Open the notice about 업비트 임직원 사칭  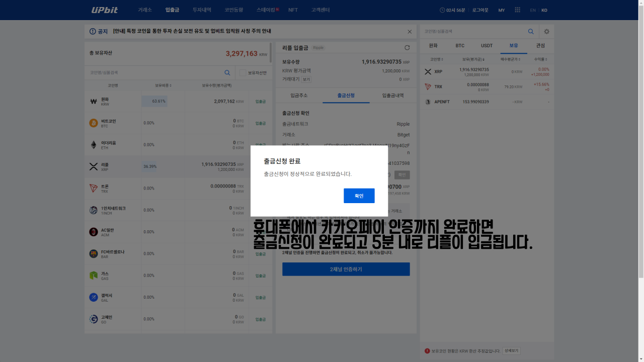(x=192, y=31)
